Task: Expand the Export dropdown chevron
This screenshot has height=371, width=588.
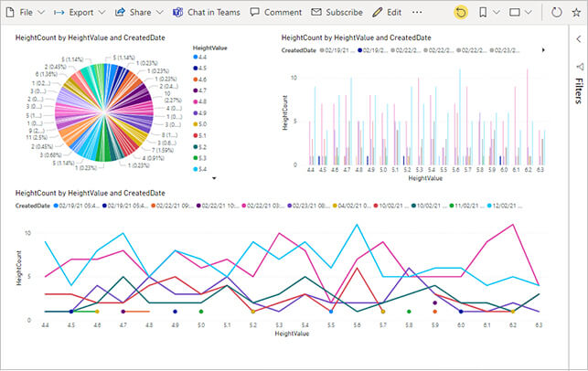Action: 102,13
